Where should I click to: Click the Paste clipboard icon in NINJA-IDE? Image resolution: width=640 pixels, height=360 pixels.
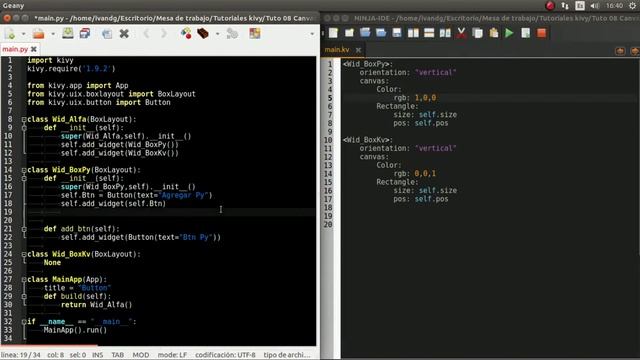click(493, 33)
